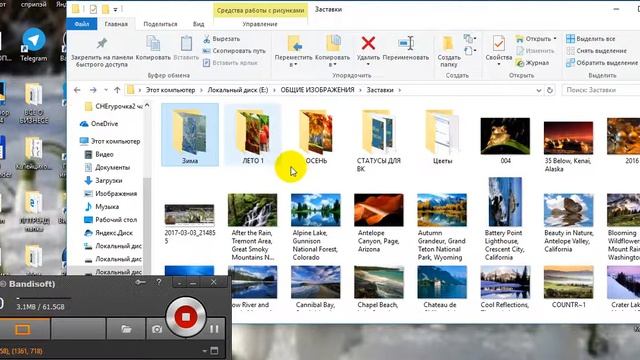
Task: Click Снять выделение
Action: [596, 51]
